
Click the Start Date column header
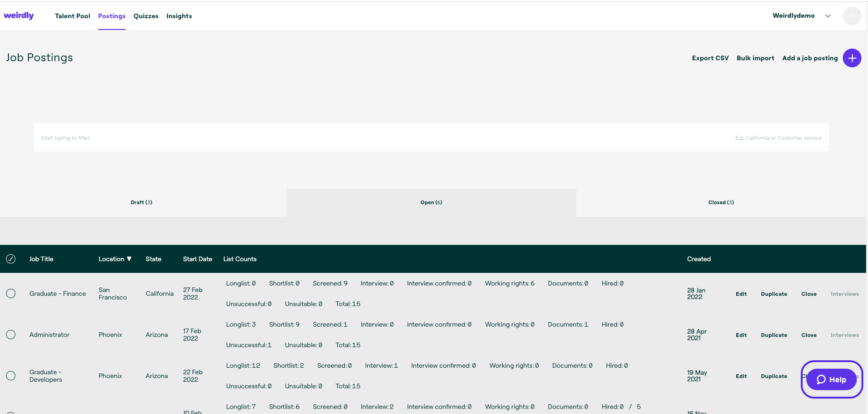(198, 259)
